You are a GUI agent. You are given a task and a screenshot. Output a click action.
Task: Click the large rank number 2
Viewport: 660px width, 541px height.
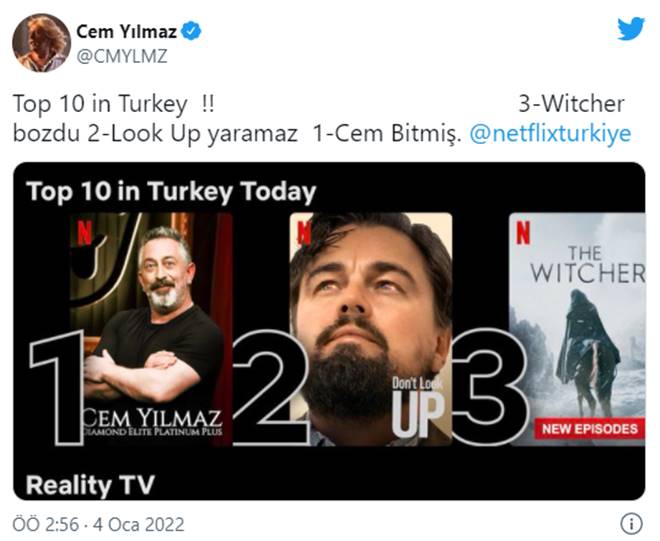[269, 387]
